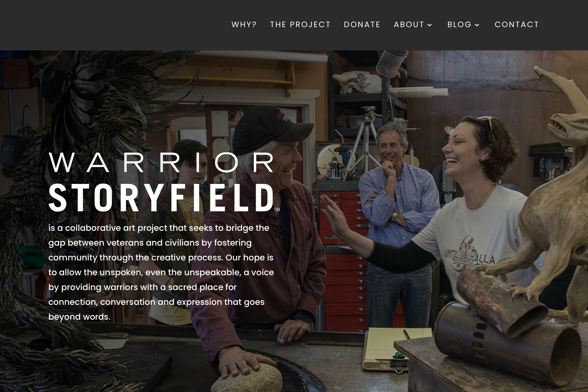Click the camera tripod in the workshop

coord(362,142)
